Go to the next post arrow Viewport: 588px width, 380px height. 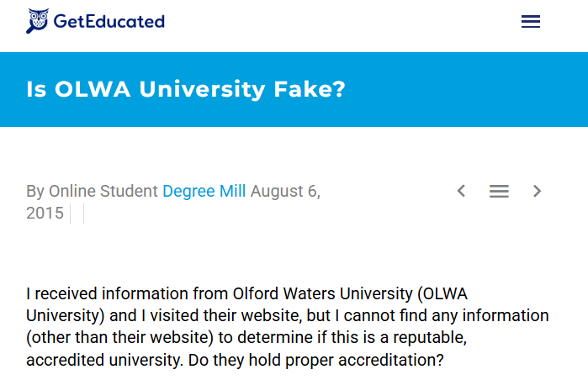(x=538, y=191)
